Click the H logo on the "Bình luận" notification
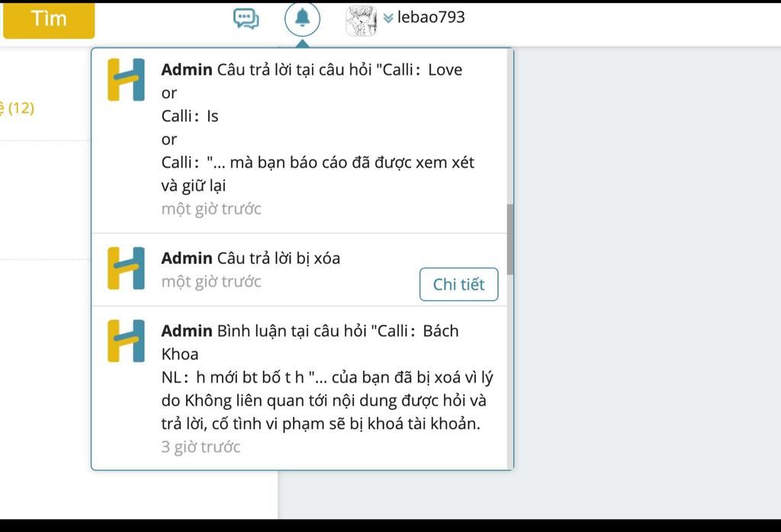Image resolution: width=781 pixels, height=532 pixels. (125, 340)
